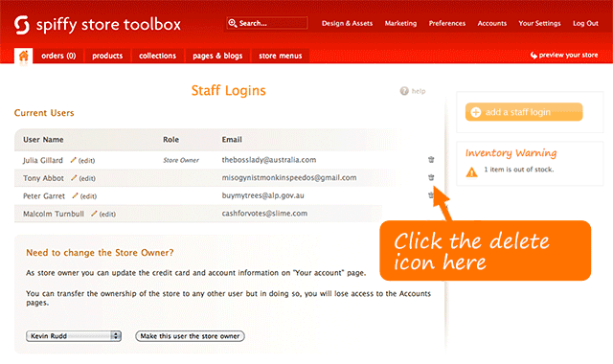Click email buymytrees@alp.gov.au
The width and height of the screenshot is (613, 364).
[x=263, y=195]
